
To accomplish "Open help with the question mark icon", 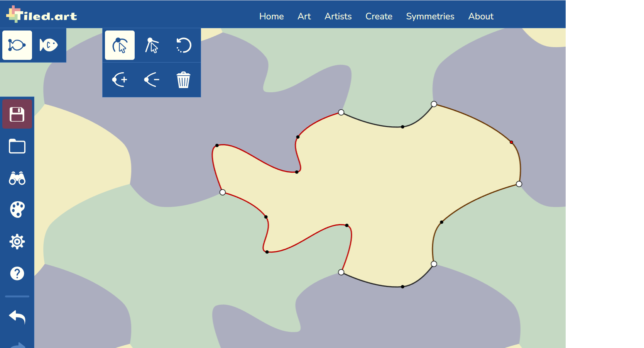I will [17, 273].
